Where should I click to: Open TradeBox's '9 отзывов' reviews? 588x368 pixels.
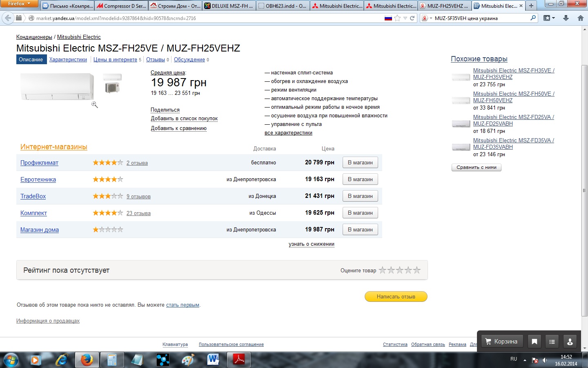click(x=138, y=197)
